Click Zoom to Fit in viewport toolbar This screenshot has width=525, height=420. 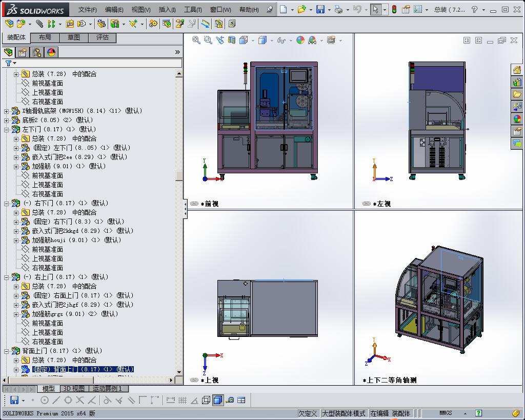tap(196, 40)
